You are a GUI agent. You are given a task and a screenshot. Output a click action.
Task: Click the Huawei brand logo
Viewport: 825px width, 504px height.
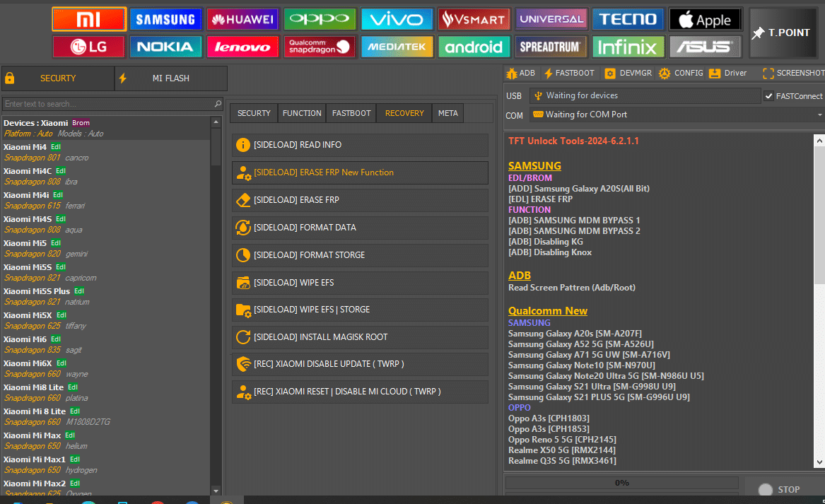click(x=242, y=19)
